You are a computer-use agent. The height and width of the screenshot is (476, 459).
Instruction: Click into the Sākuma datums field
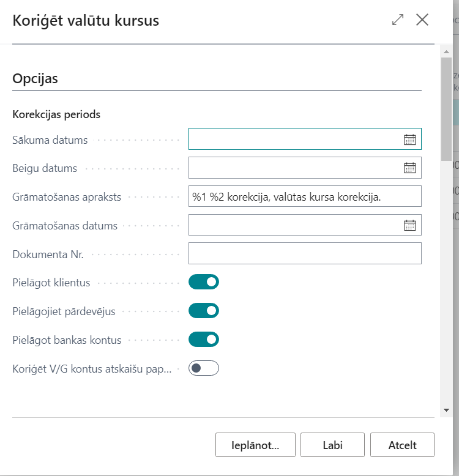pyautogui.click(x=294, y=139)
